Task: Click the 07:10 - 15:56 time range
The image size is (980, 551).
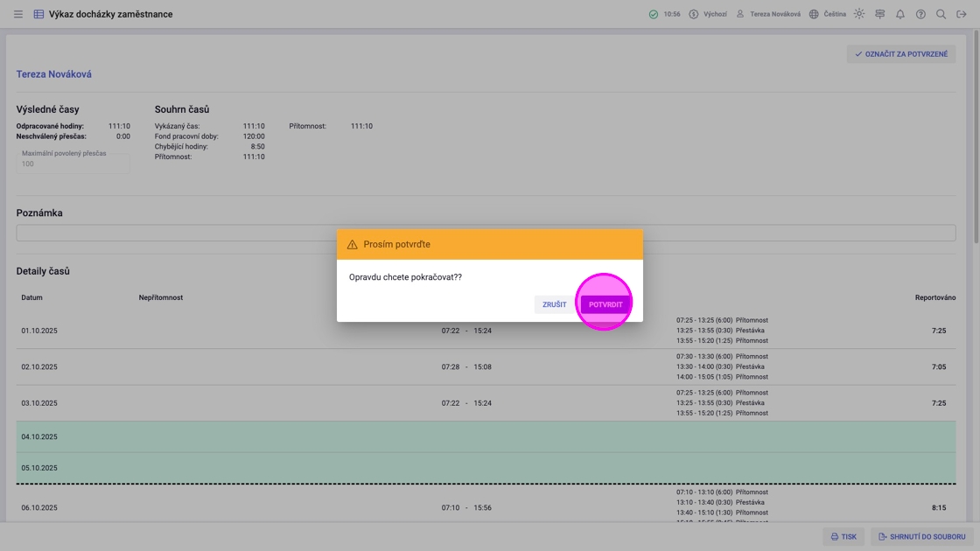Action: click(x=466, y=507)
